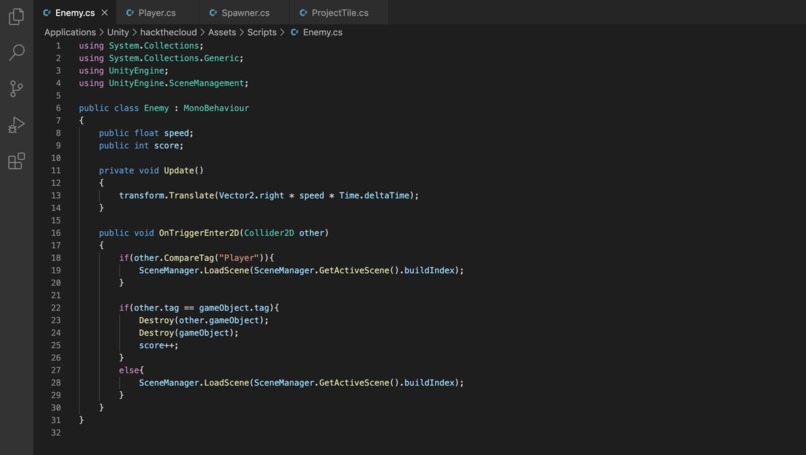This screenshot has height=455, width=806.
Task: Click 'using System.Collections;' on line 1
Action: [141, 46]
